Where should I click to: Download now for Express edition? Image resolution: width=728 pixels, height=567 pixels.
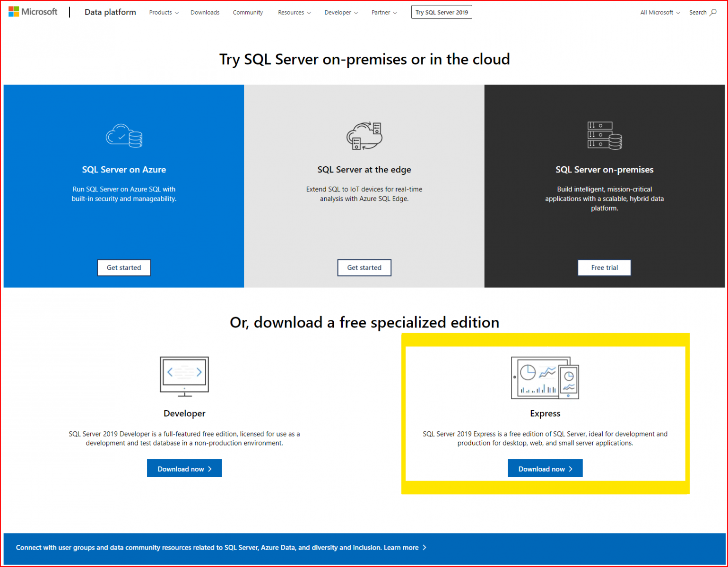tap(545, 468)
